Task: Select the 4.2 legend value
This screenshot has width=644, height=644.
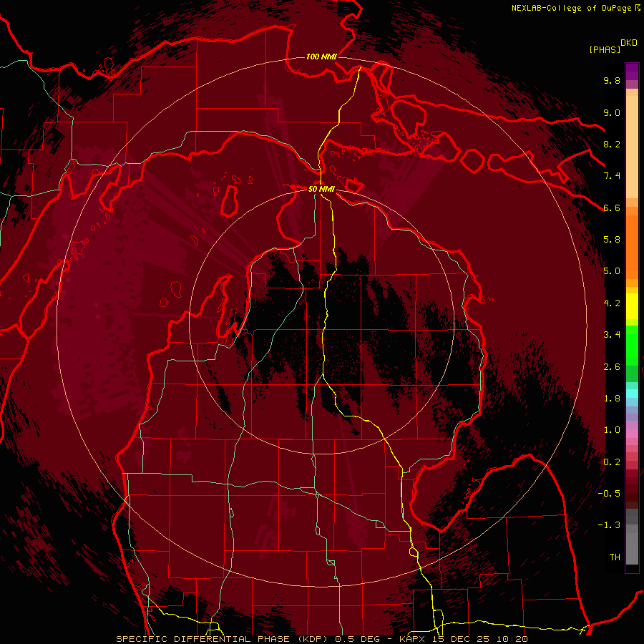Action: 612,303
